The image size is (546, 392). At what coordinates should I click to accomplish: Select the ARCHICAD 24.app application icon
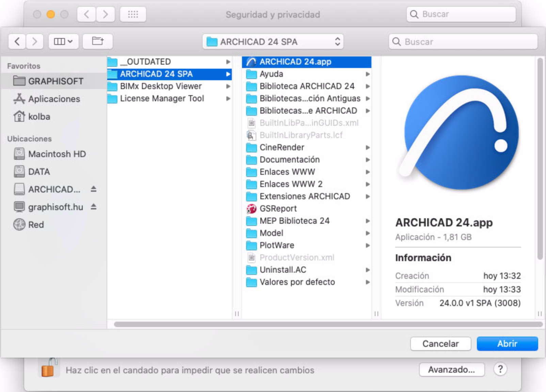(x=295, y=62)
